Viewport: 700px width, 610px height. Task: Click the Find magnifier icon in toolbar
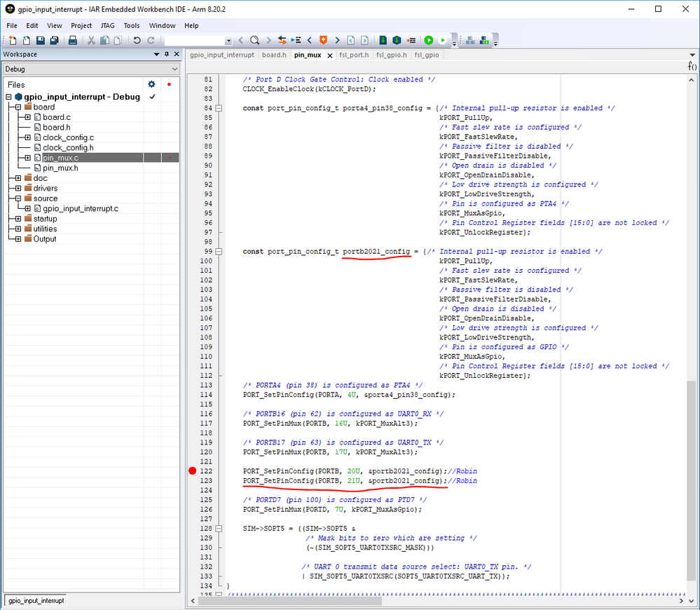pyautogui.click(x=255, y=41)
